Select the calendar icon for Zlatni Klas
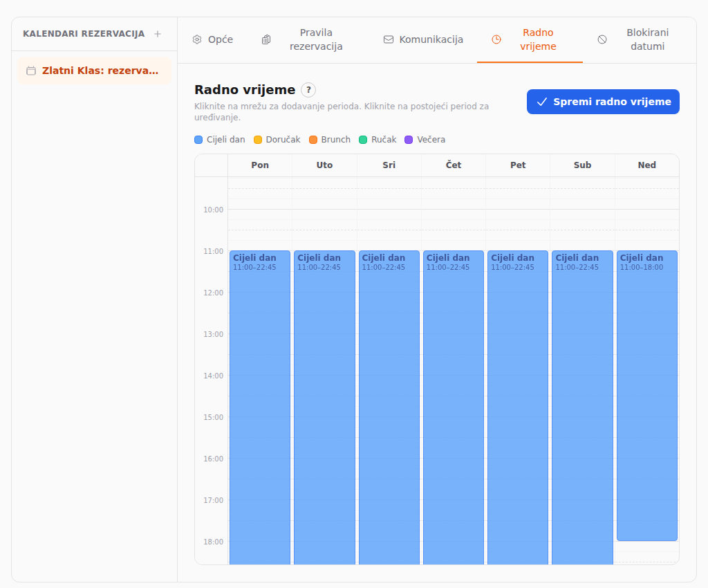 click(31, 71)
